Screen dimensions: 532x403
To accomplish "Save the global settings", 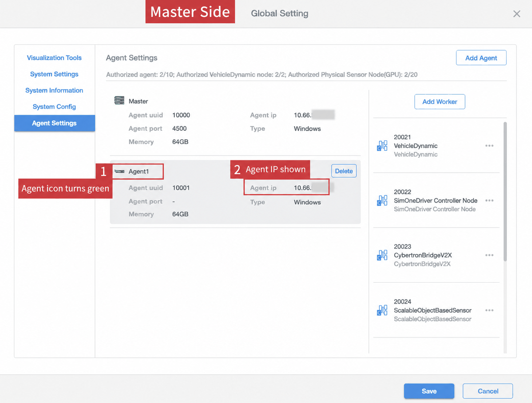I will pyautogui.click(x=429, y=391).
